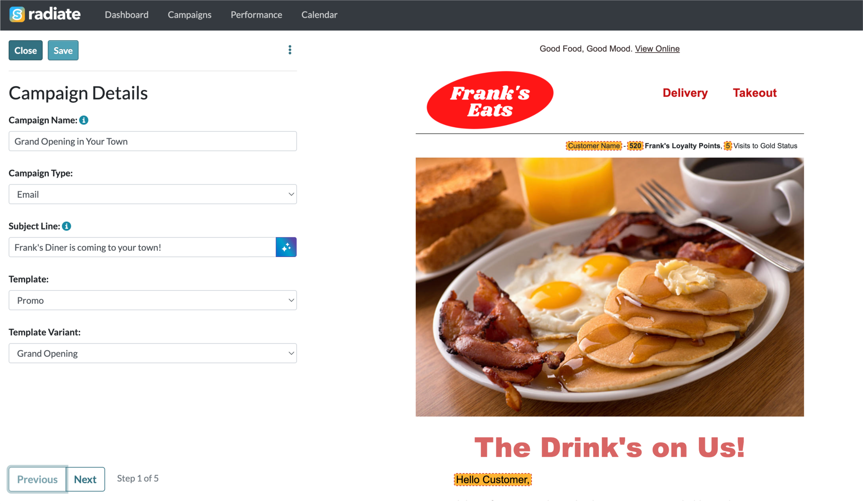This screenshot has width=863, height=504.
Task: Focus the Campaign Name input field
Action: tap(153, 141)
